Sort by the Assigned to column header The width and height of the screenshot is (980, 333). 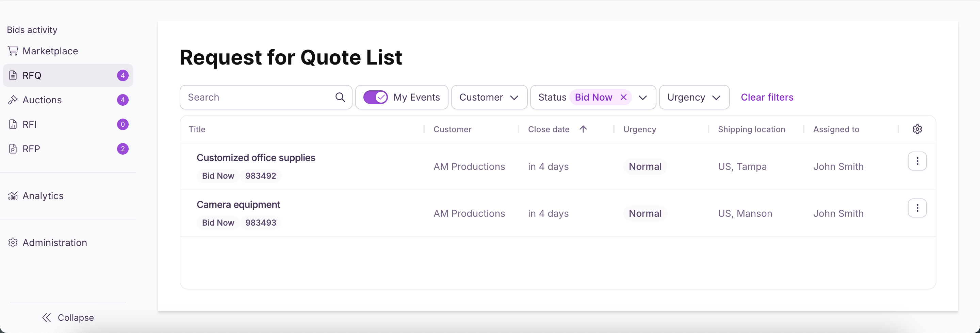836,129
